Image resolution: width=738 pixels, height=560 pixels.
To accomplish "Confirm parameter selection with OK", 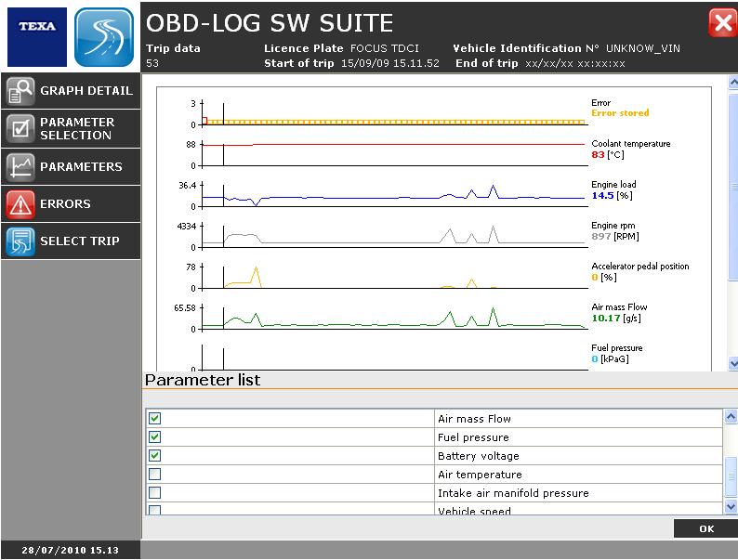I will pos(705,528).
